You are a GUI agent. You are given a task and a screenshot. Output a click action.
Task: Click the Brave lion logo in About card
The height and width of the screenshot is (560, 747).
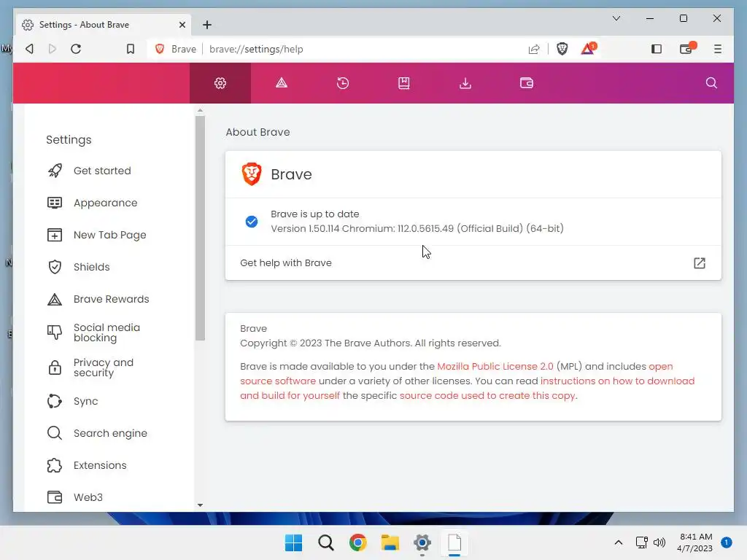pyautogui.click(x=252, y=174)
